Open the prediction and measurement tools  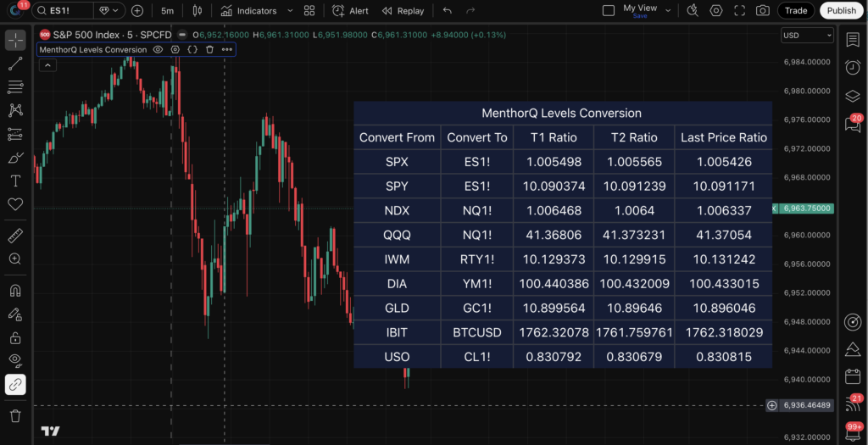(x=15, y=134)
